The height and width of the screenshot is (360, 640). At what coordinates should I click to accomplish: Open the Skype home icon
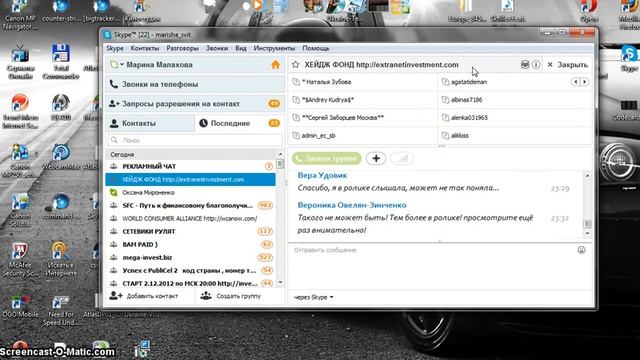(x=276, y=64)
